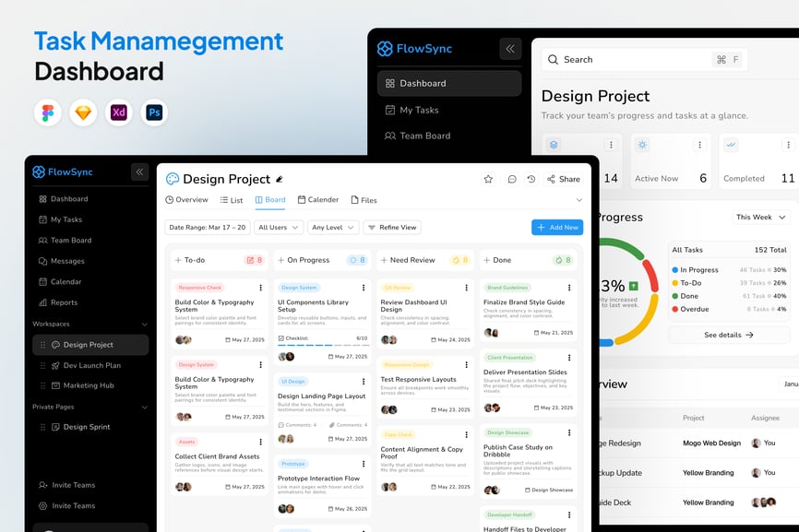Click the Checklist checkbox on UI Components card
This screenshot has width=799, height=532.
pyautogui.click(x=281, y=338)
